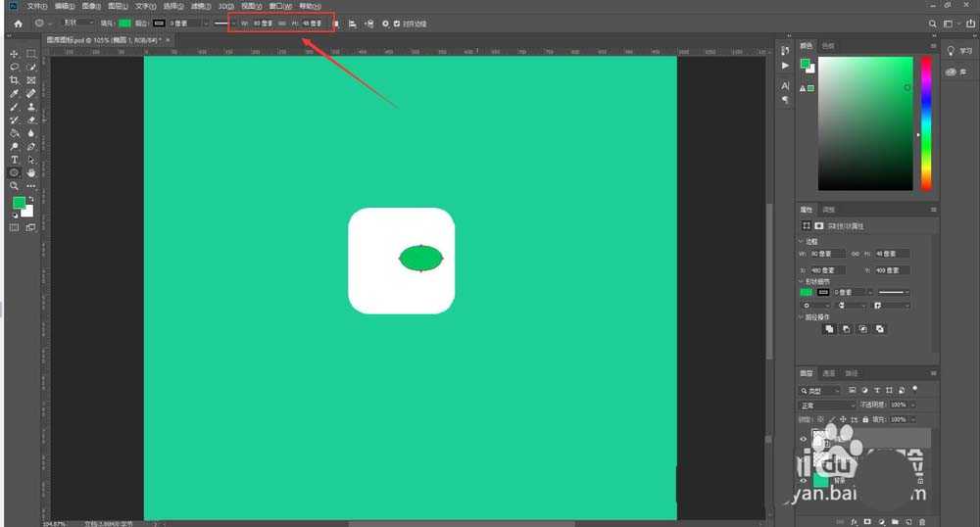The image size is (980, 527).
Task: Hide the background layer with eye icon
Action: point(804,481)
